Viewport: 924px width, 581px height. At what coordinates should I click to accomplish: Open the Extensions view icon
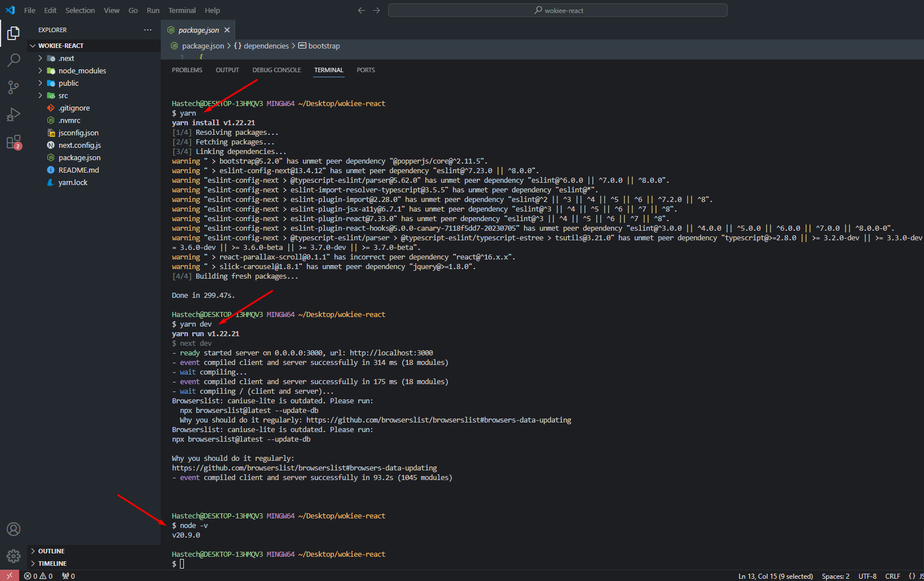pyautogui.click(x=14, y=142)
